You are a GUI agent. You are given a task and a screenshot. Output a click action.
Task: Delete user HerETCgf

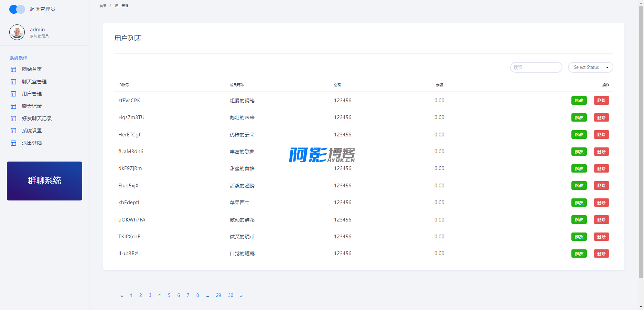click(601, 135)
